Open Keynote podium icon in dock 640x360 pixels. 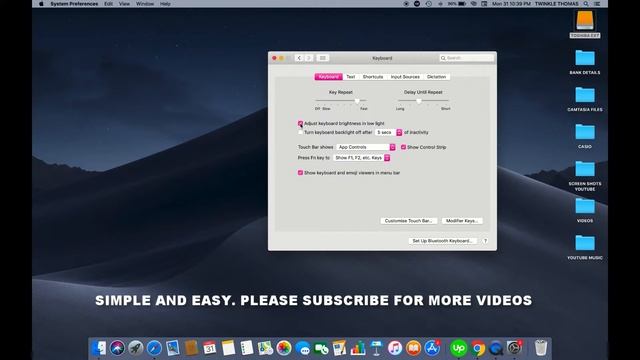click(x=376, y=348)
